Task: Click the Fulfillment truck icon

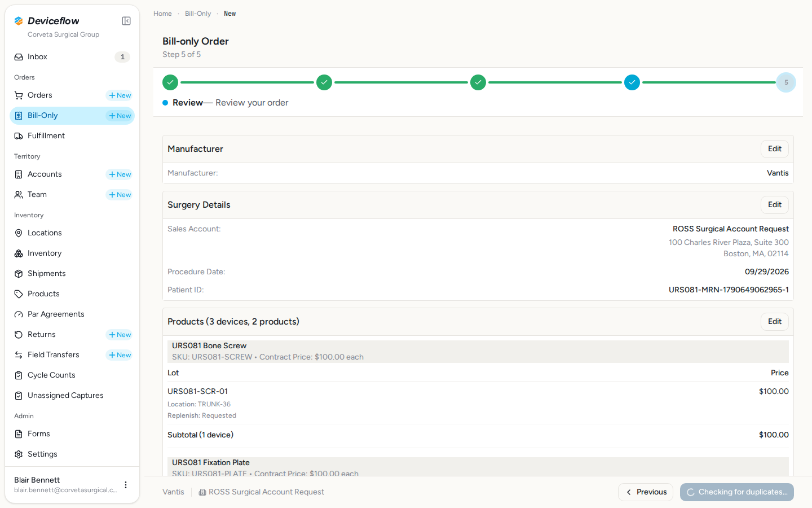Action: (19, 136)
